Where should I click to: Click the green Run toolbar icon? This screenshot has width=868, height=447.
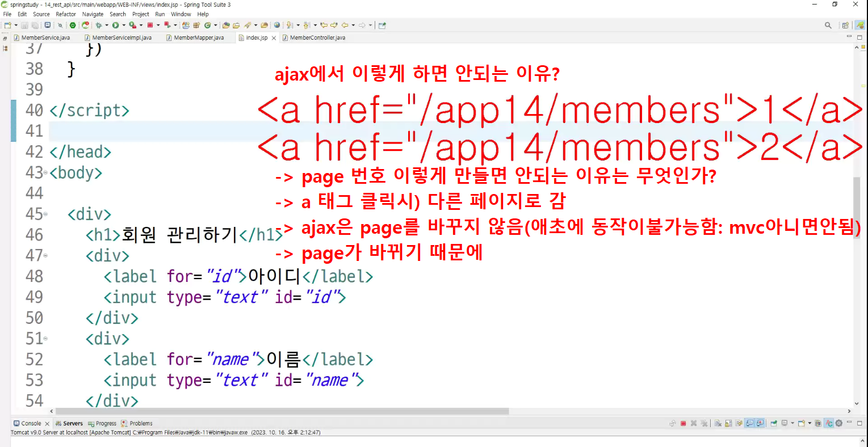tap(115, 25)
